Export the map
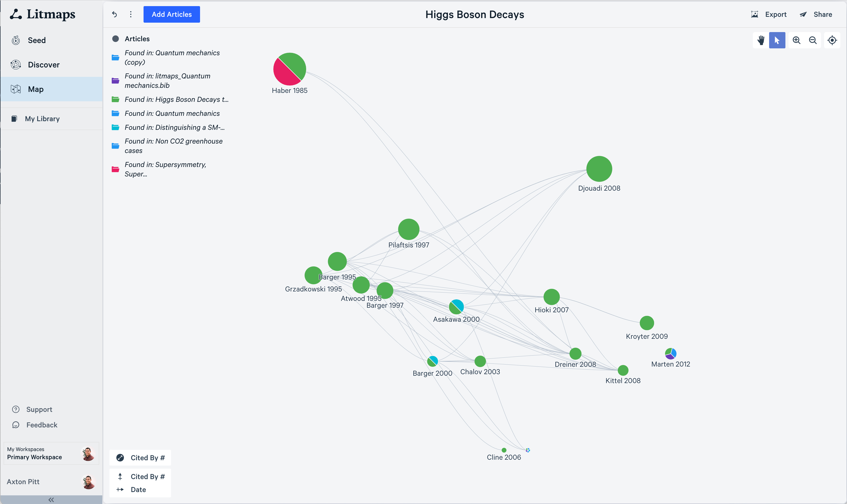This screenshot has width=847, height=504. coord(769,14)
